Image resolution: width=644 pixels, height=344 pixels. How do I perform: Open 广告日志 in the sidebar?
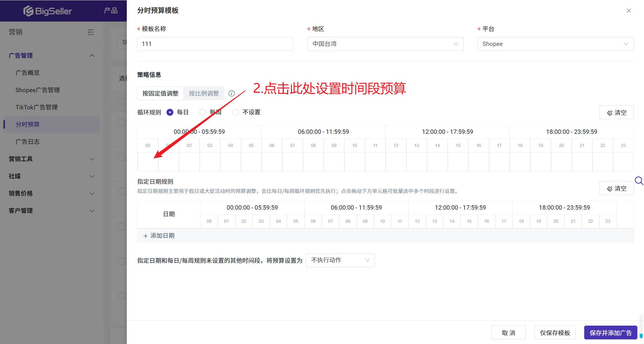tap(28, 142)
